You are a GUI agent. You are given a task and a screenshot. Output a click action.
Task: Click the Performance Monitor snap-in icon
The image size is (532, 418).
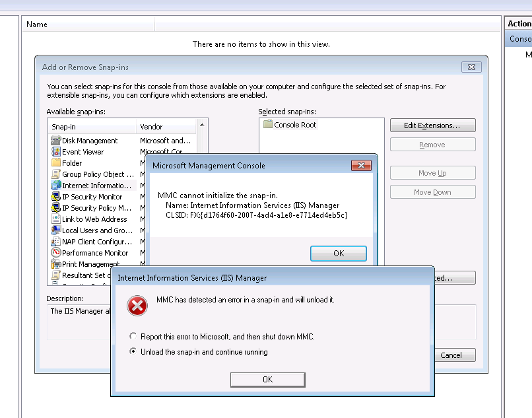click(x=55, y=252)
